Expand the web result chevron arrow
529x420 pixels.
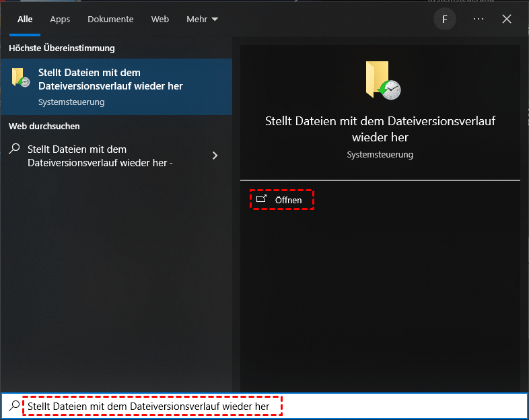tap(215, 155)
